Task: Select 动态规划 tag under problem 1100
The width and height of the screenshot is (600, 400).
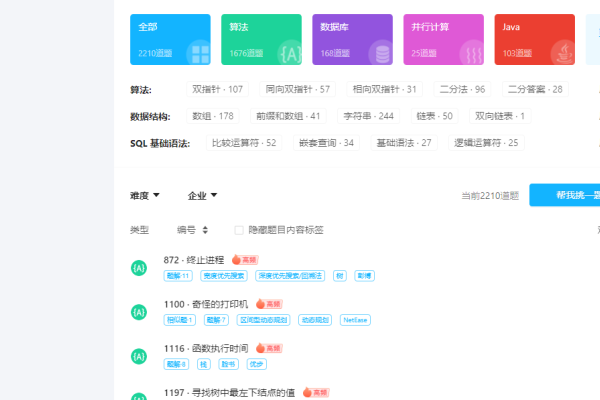Action: point(315,320)
